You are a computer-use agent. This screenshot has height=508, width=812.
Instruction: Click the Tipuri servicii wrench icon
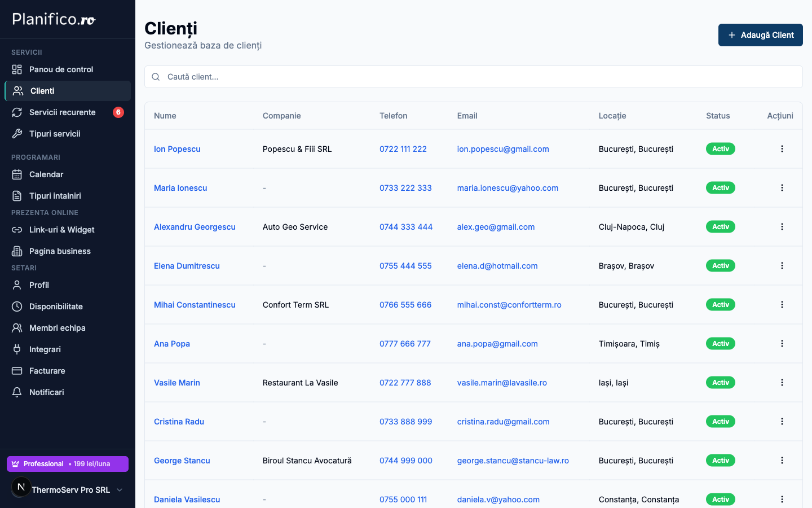point(17,134)
